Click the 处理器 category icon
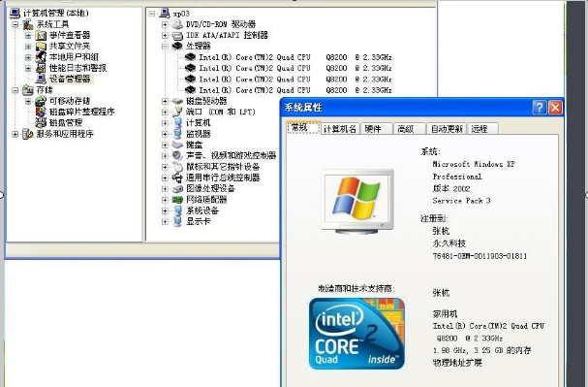 (x=177, y=47)
